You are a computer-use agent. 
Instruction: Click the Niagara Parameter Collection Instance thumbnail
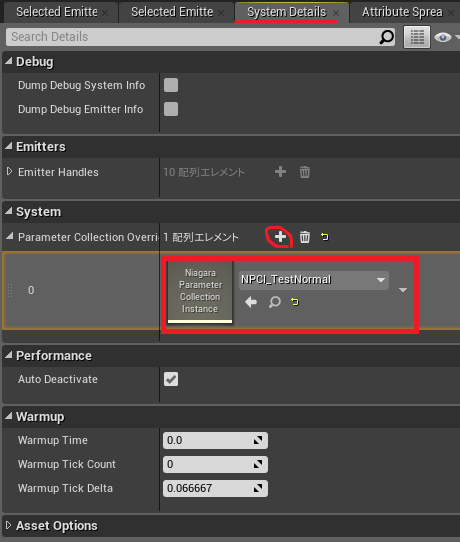coord(200,292)
